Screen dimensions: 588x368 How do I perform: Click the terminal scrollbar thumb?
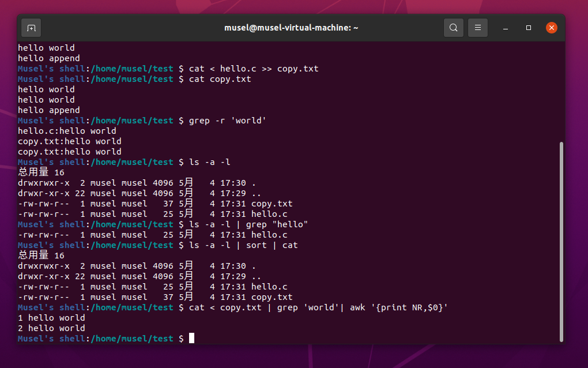[561, 242]
